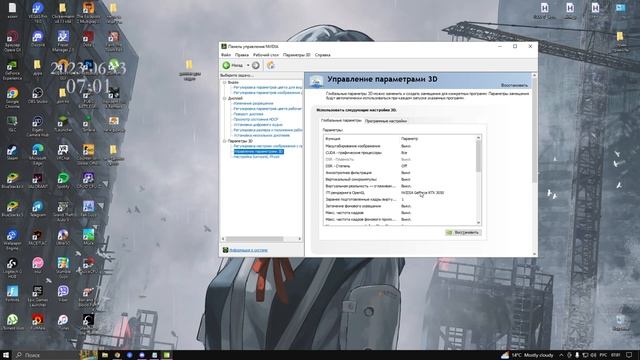The width and height of the screenshot is (640, 360).
Task: Select Управление параметрами 3D in task tree
Action: click(x=258, y=151)
